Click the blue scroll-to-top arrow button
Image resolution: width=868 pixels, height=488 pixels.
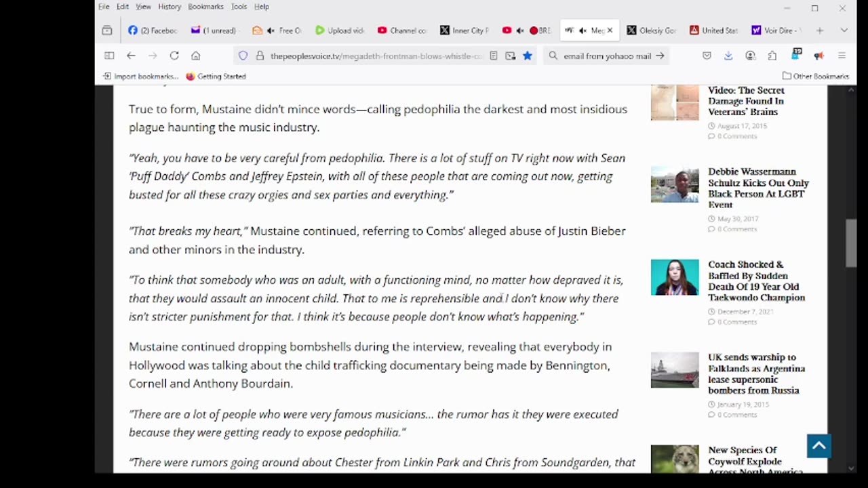click(818, 446)
